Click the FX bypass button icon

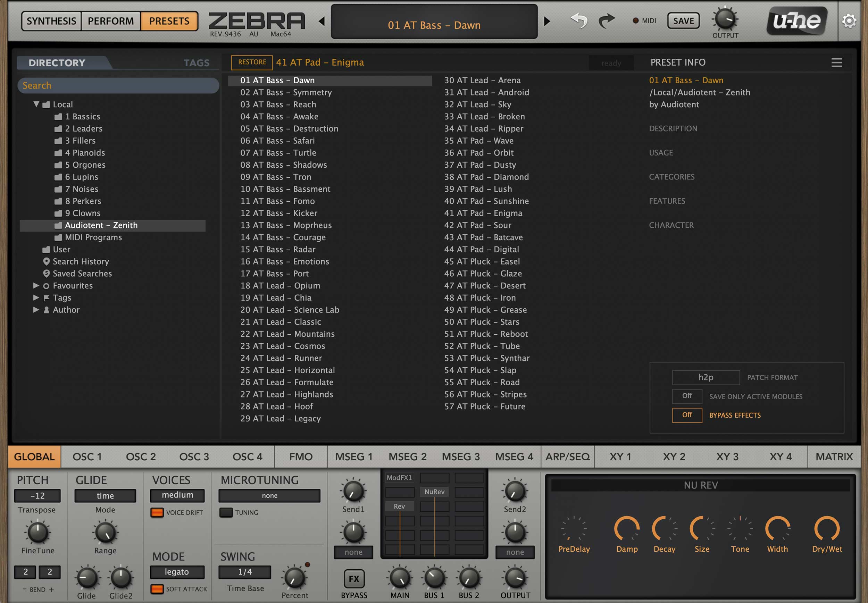coord(354,578)
